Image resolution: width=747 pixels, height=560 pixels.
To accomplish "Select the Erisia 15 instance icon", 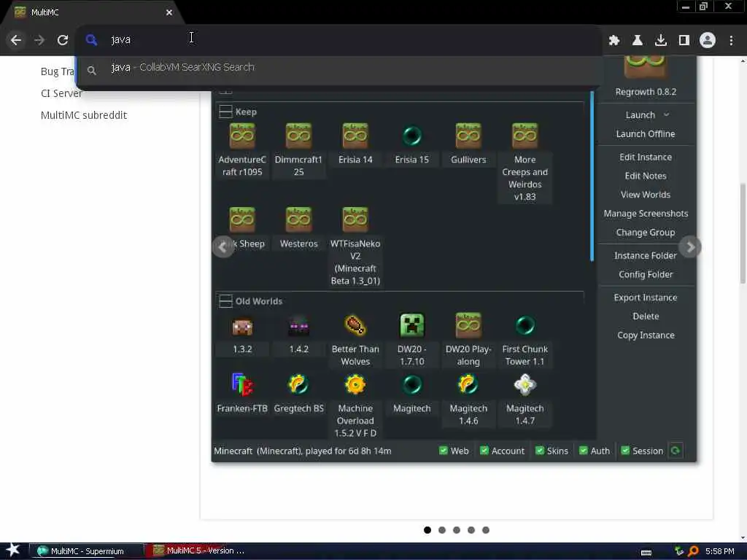I will point(411,136).
